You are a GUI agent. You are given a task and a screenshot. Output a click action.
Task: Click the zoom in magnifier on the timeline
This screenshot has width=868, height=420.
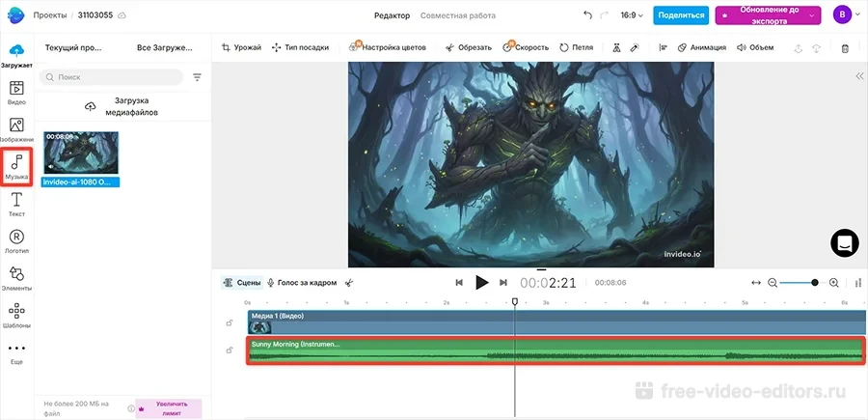pos(834,283)
